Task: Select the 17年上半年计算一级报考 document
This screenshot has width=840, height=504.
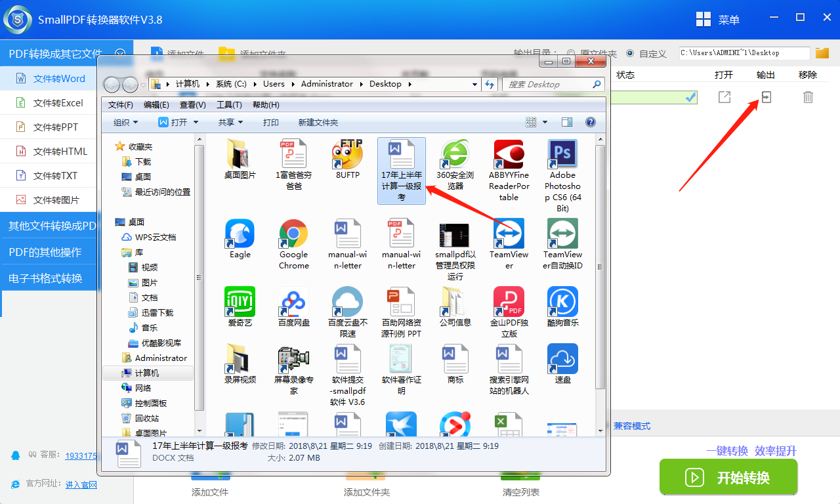Action: click(402, 171)
